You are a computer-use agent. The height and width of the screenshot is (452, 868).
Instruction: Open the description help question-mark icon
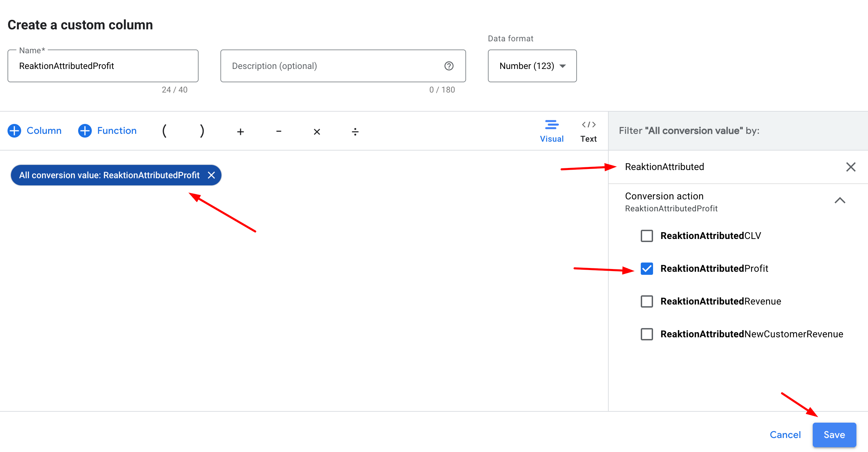[449, 66]
